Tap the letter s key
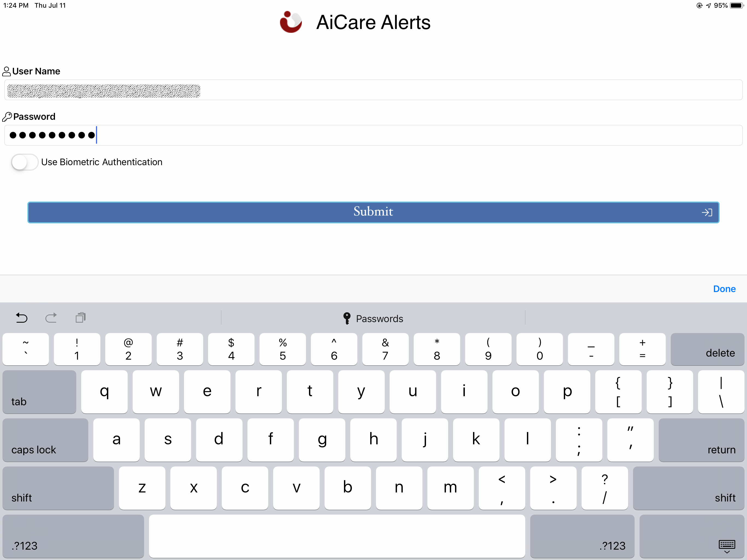Screen dimensions: 747x560 coord(168,440)
